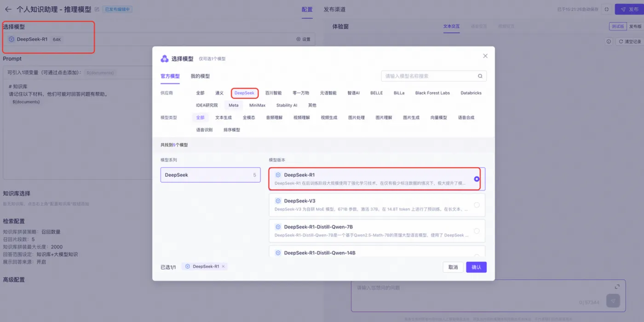Select model type 图片处理
The width and height of the screenshot is (644, 322).
point(356,118)
